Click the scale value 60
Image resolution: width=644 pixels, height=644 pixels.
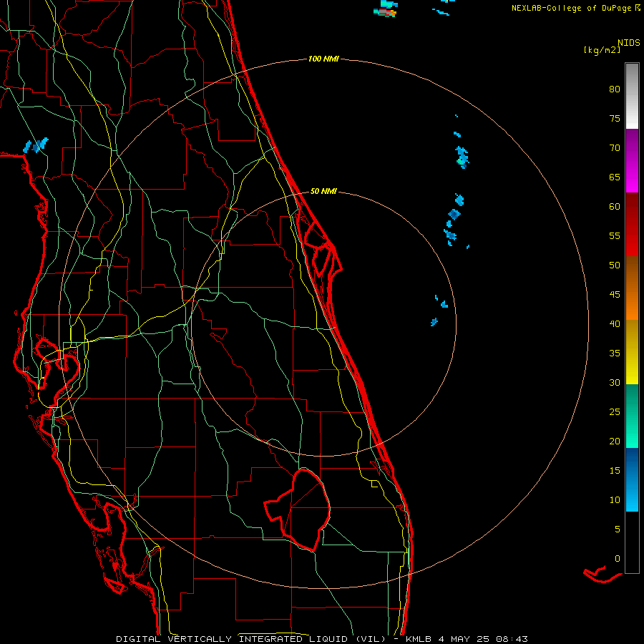(x=615, y=207)
